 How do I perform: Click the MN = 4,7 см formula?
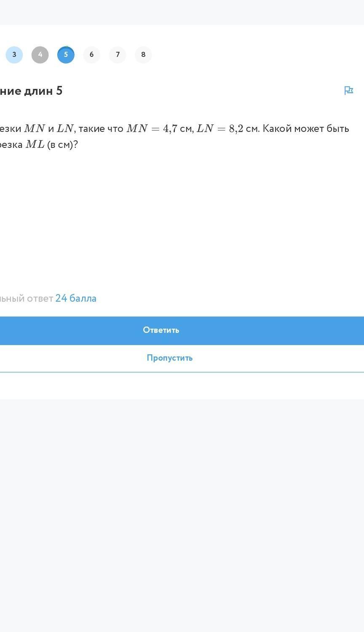pos(160,129)
